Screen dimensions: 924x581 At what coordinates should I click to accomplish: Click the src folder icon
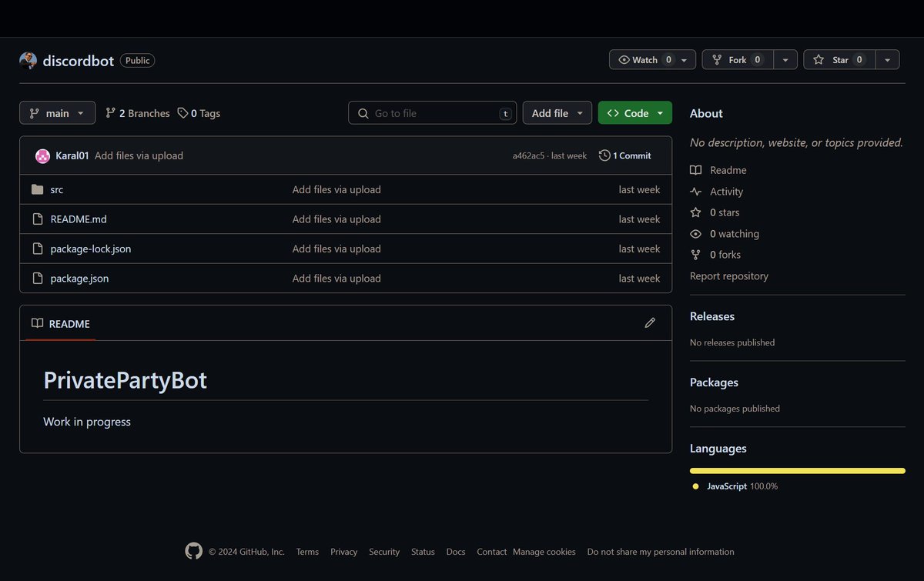click(38, 189)
